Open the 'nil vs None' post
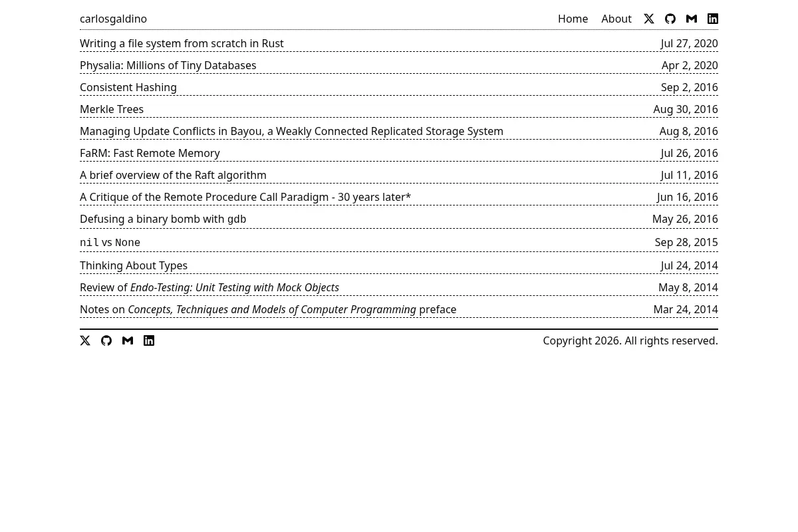 tap(110, 242)
